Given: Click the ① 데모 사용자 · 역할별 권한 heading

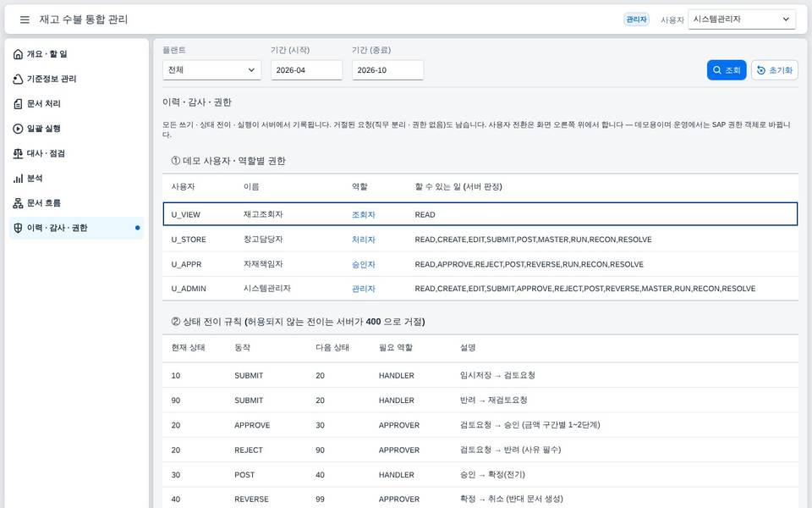Looking at the screenshot, I should coord(228,161).
